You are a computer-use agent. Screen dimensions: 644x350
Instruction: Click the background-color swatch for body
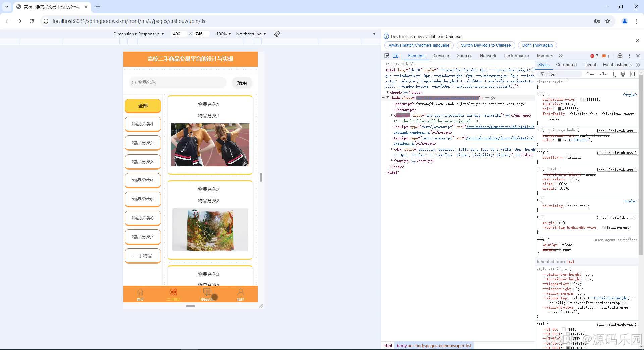[581, 99]
